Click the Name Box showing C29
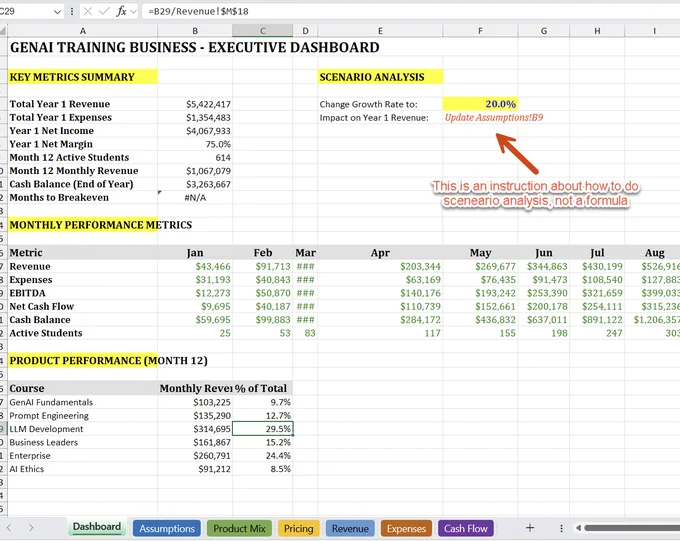The image size is (680, 541). click(x=26, y=11)
